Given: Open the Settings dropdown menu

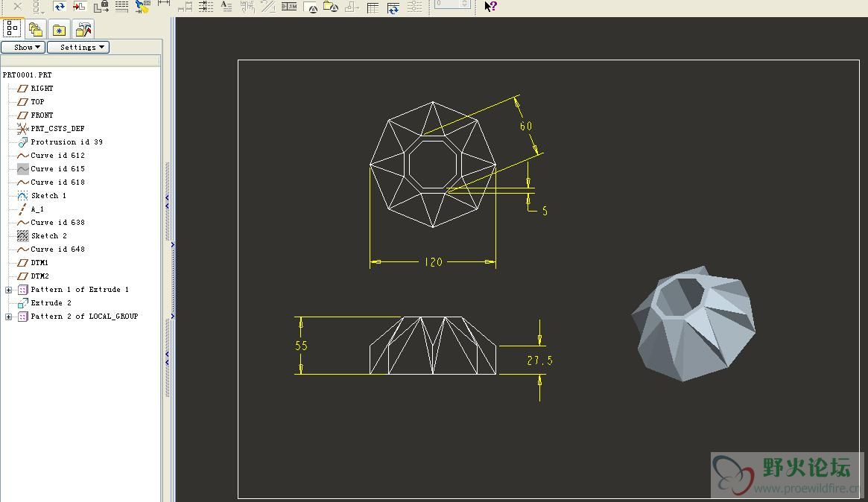Looking at the screenshot, I should pyautogui.click(x=78, y=47).
